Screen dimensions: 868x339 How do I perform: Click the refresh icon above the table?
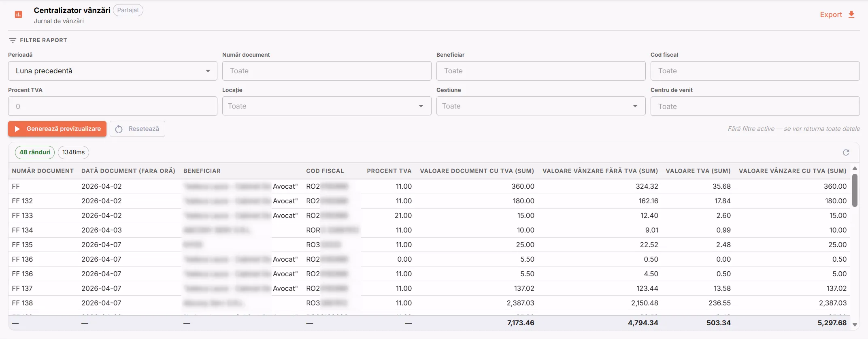(846, 152)
